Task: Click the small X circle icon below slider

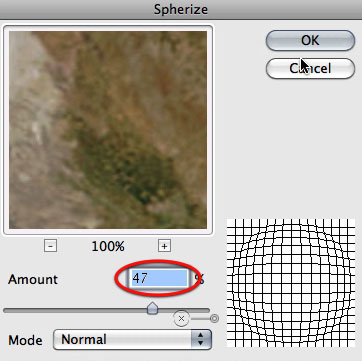Action: (181, 319)
